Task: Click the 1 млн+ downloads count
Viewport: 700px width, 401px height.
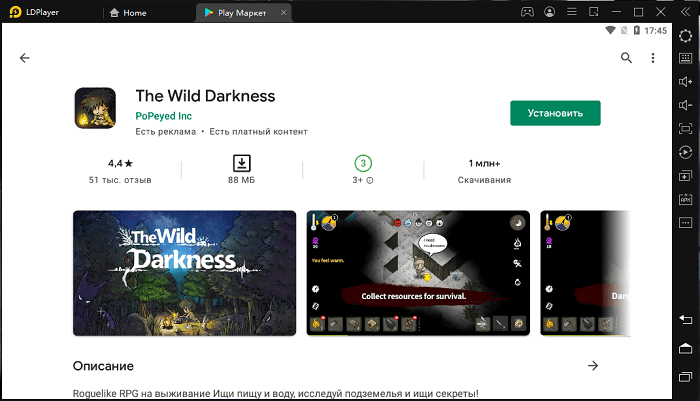Action: pos(484,163)
